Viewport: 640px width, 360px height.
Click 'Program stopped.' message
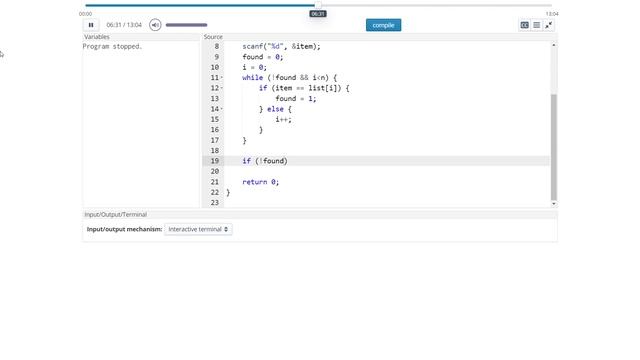pyautogui.click(x=112, y=47)
